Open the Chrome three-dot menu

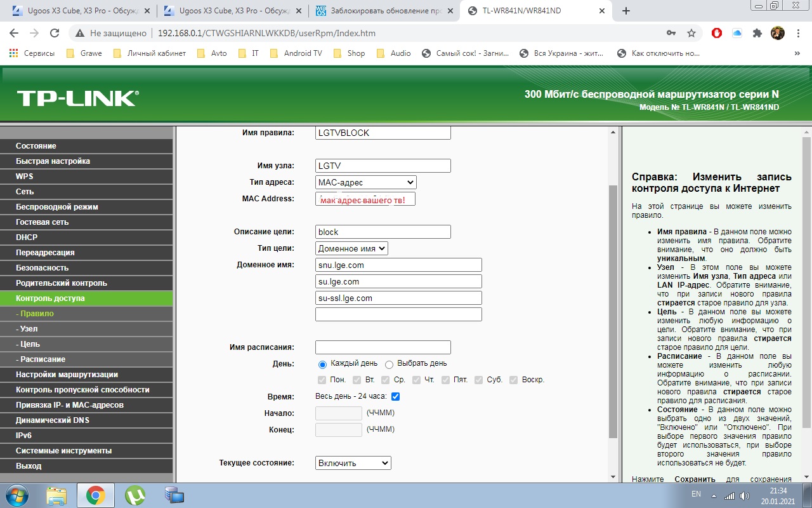tap(798, 33)
